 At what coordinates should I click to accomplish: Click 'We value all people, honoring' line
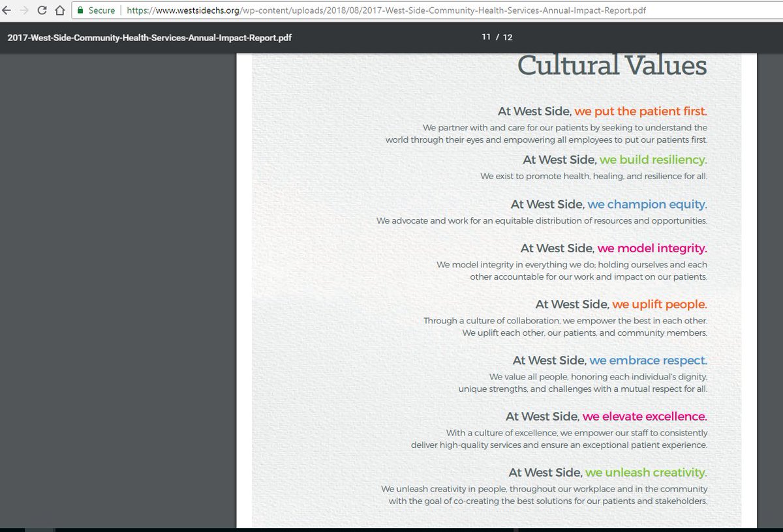coord(598,377)
